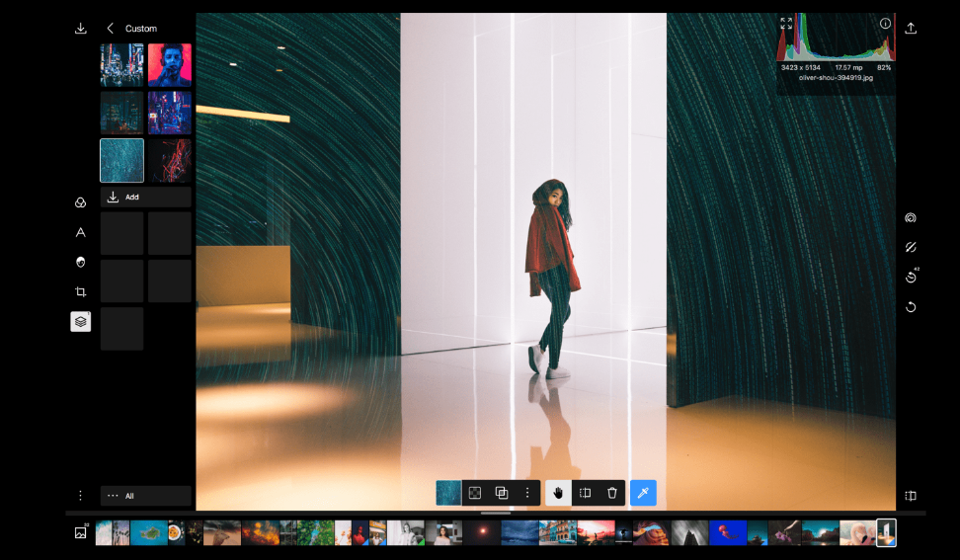
Task: Open the overlay layers tool
Action: coord(80,321)
